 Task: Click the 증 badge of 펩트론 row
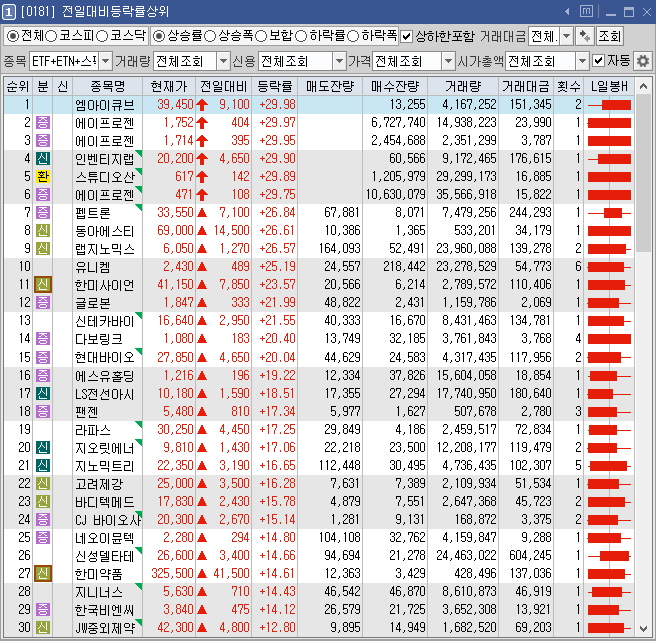(x=43, y=213)
